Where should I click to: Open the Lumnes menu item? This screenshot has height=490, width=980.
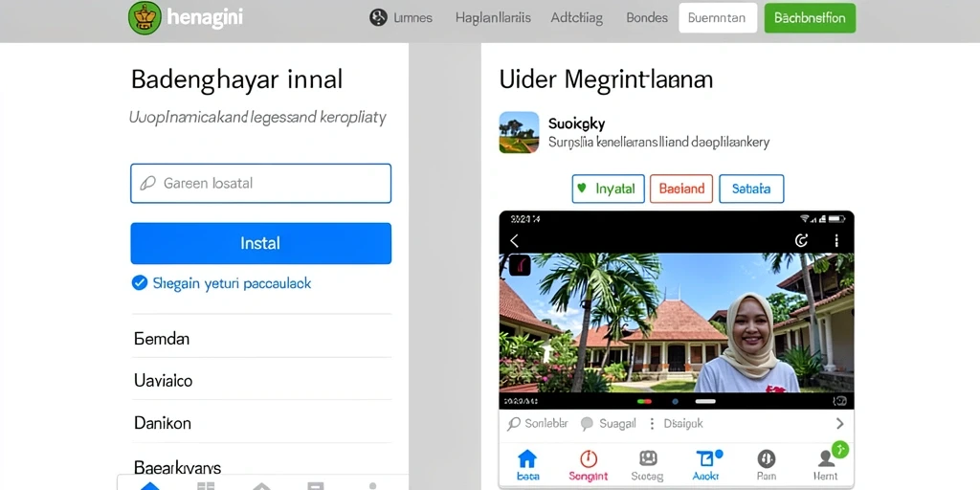point(413,17)
